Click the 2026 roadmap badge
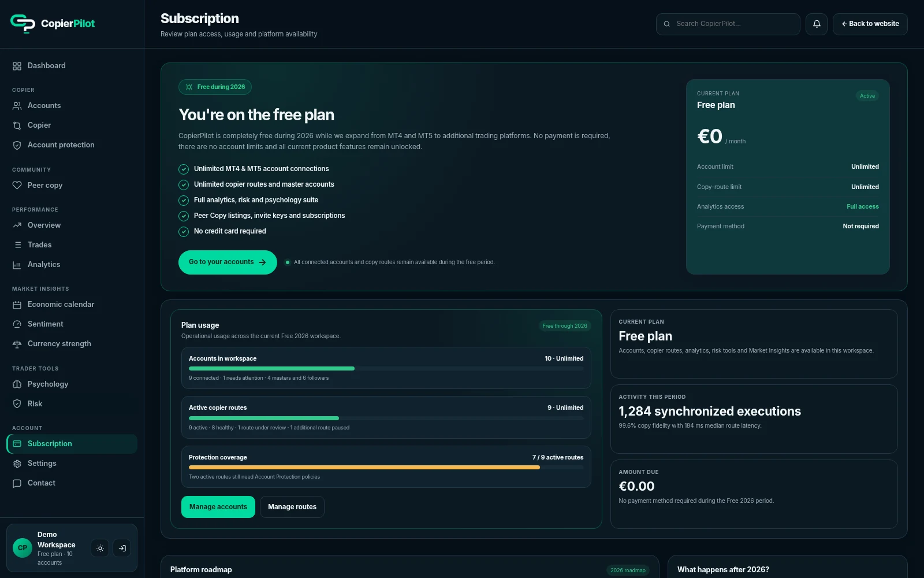The image size is (924, 578). [x=628, y=570]
